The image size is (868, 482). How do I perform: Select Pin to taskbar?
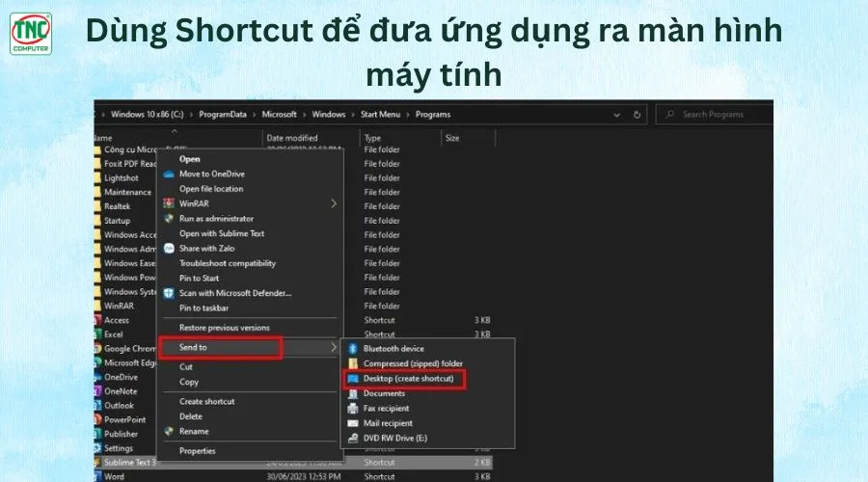[x=203, y=308]
